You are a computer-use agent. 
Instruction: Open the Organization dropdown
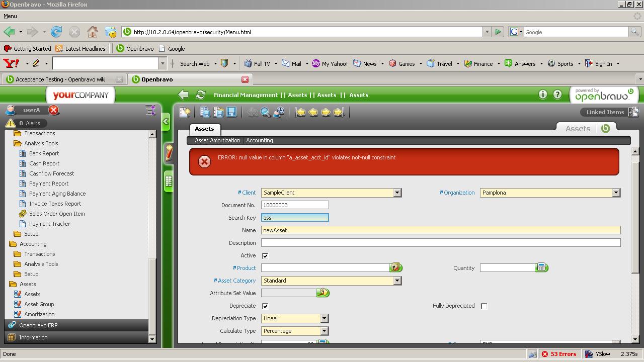pyautogui.click(x=616, y=193)
